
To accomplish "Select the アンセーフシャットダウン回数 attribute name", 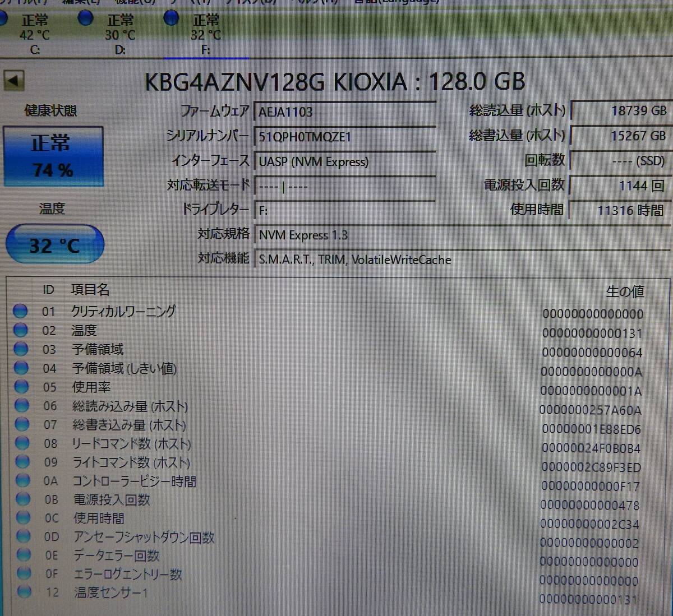I will pyautogui.click(x=144, y=537).
